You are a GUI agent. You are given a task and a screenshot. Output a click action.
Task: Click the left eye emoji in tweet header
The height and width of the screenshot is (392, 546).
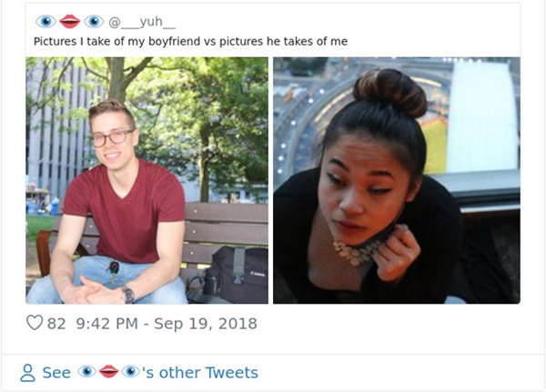pos(45,21)
